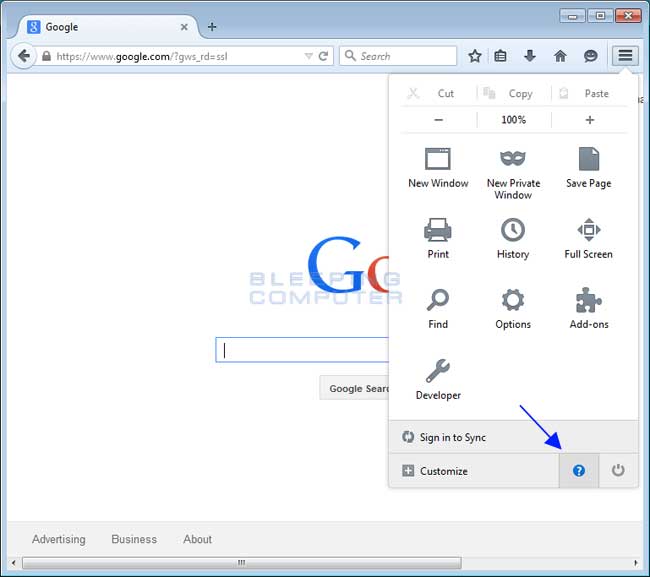Maximize the browser window
The image size is (650, 577).
(x=600, y=16)
